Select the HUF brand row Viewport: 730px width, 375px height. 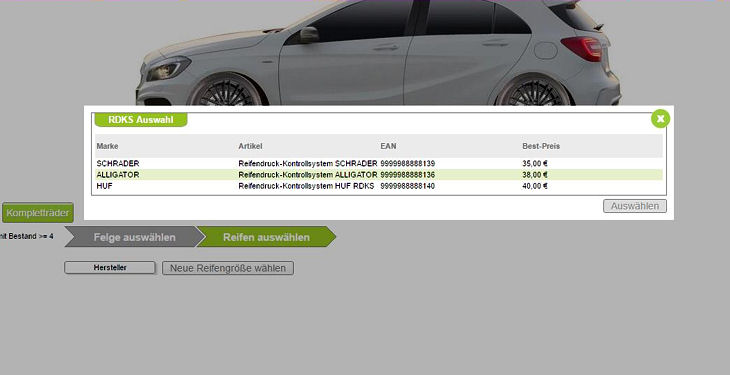379,186
